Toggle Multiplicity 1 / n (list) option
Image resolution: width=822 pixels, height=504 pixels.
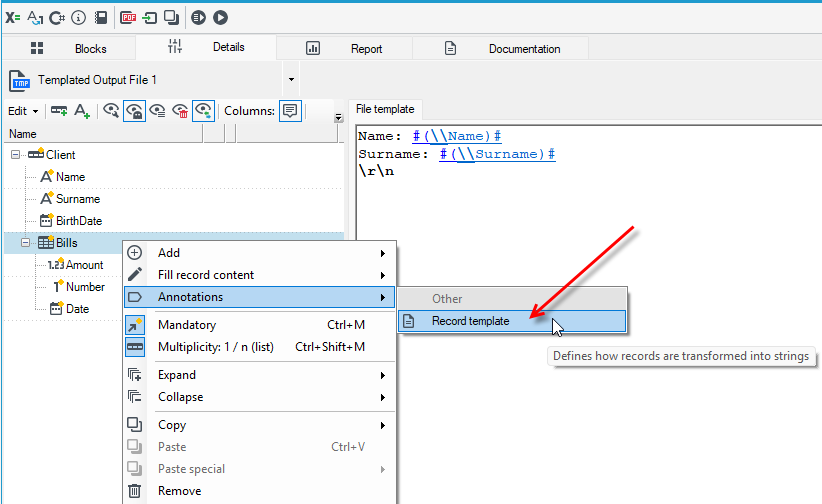259,347
